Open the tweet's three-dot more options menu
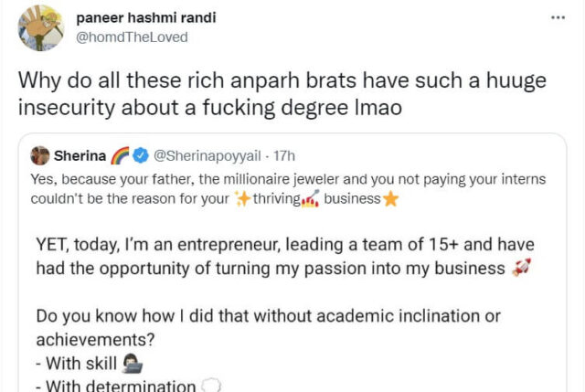This screenshot has height=392, width=585. pos(558,18)
